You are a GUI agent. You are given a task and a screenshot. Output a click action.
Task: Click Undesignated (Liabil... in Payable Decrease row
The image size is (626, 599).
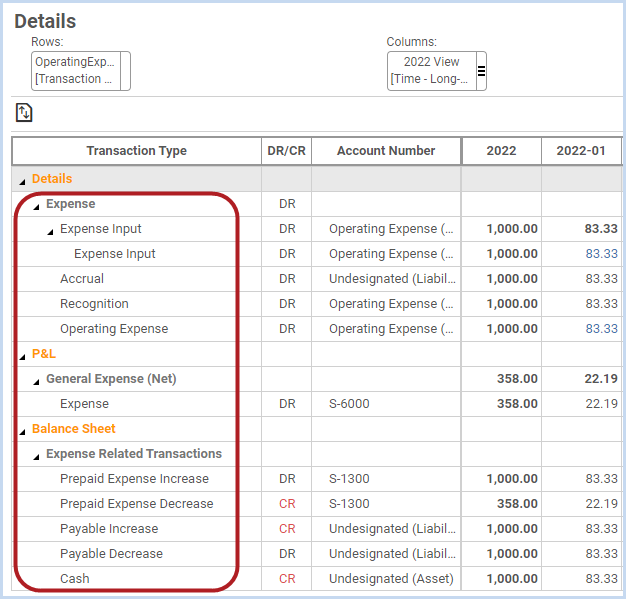coord(392,553)
